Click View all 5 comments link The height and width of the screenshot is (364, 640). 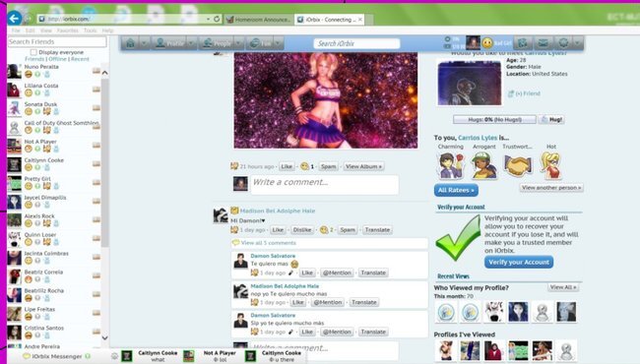tap(268, 243)
